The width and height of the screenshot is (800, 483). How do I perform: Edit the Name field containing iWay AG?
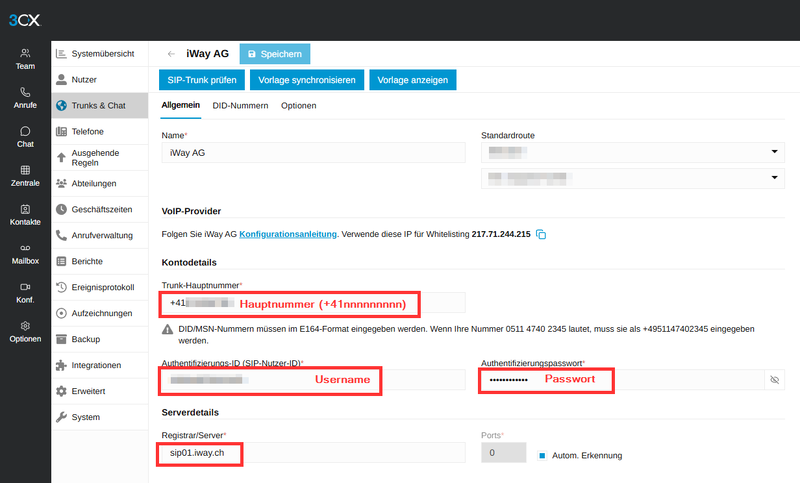(x=313, y=152)
